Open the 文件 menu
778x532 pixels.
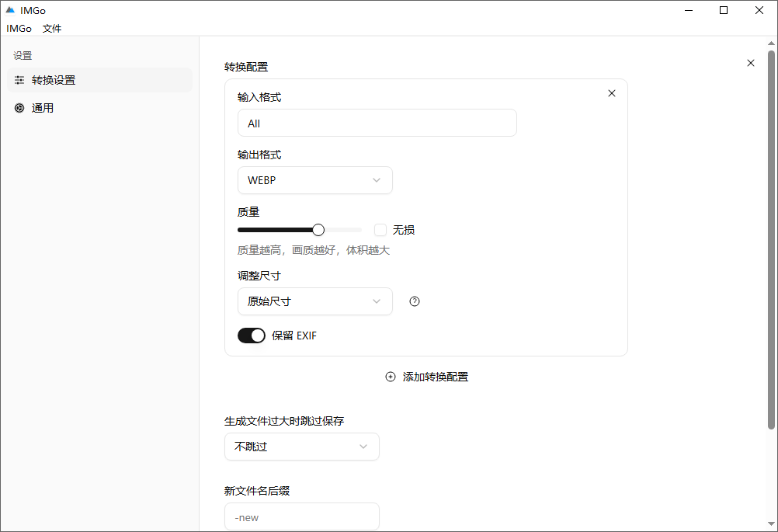click(51, 28)
